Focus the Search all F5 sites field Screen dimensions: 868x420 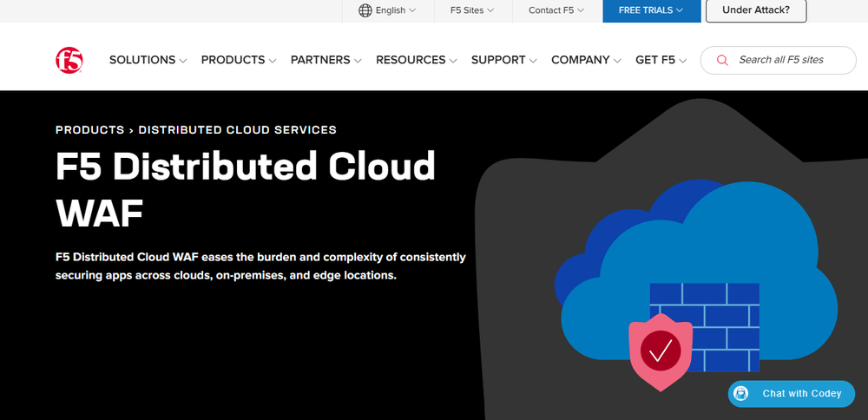pyautogui.click(x=779, y=61)
